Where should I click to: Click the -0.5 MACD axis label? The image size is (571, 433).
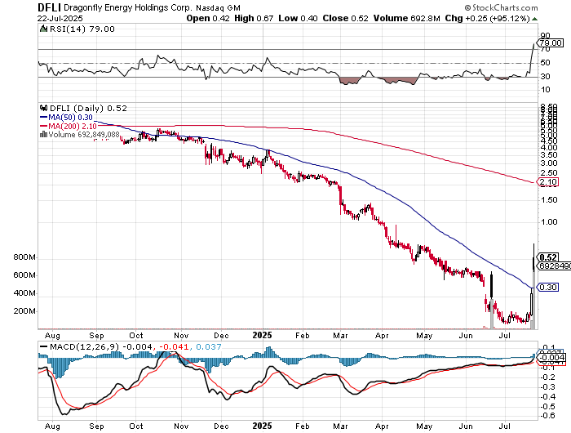click(547, 406)
